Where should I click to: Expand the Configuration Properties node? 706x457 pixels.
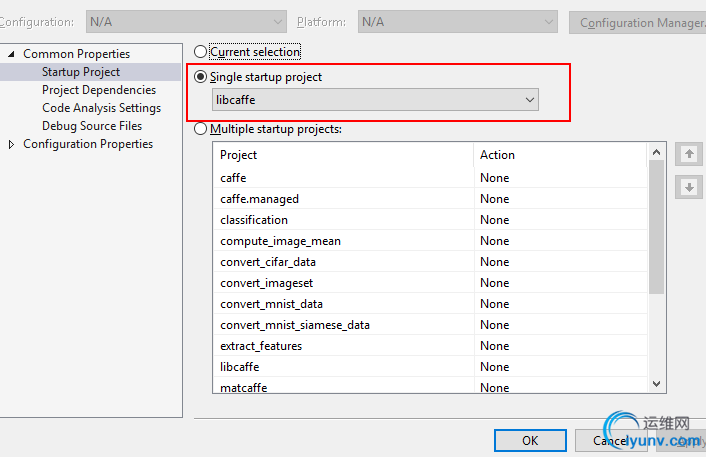coord(11,144)
